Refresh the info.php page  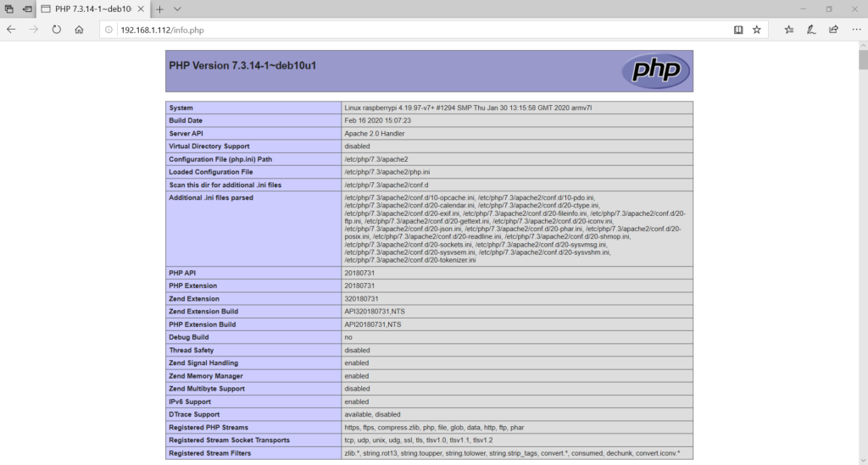point(56,29)
